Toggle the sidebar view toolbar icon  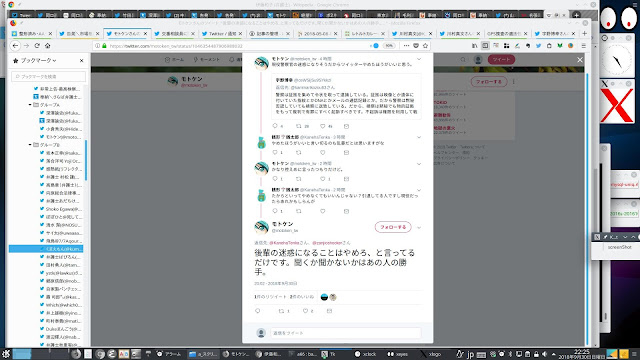click(485, 46)
